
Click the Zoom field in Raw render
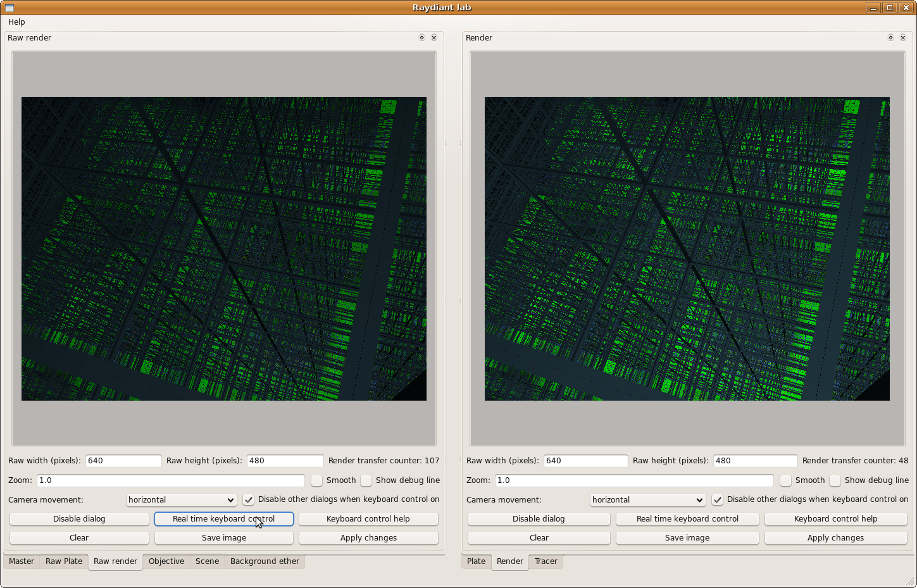(170, 480)
